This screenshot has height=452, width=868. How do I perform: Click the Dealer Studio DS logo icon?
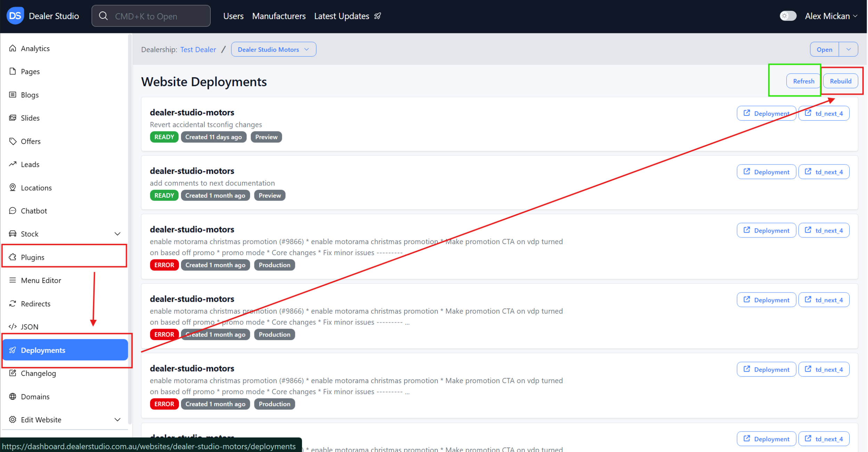tap(15, 16)
